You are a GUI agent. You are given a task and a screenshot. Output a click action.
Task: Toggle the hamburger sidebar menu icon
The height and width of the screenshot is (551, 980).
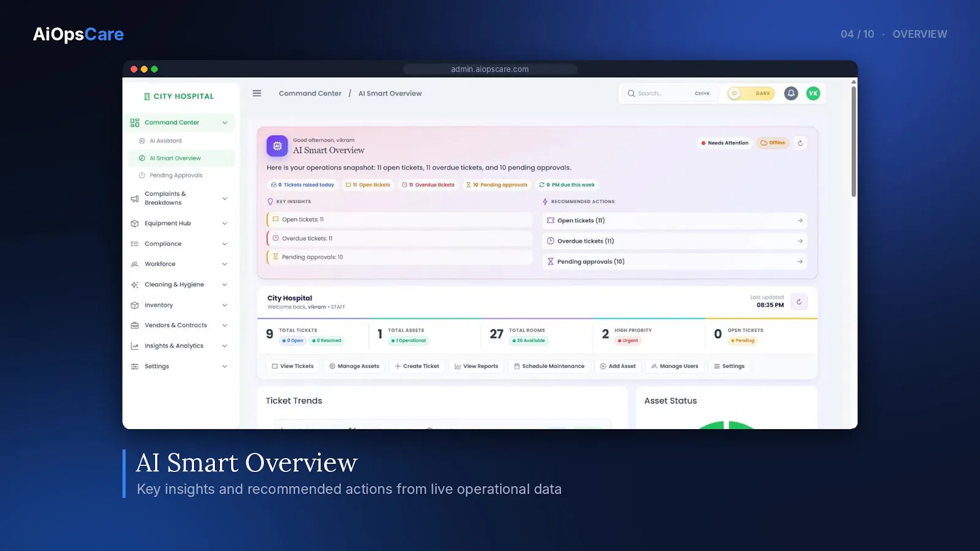click(257, 94)
